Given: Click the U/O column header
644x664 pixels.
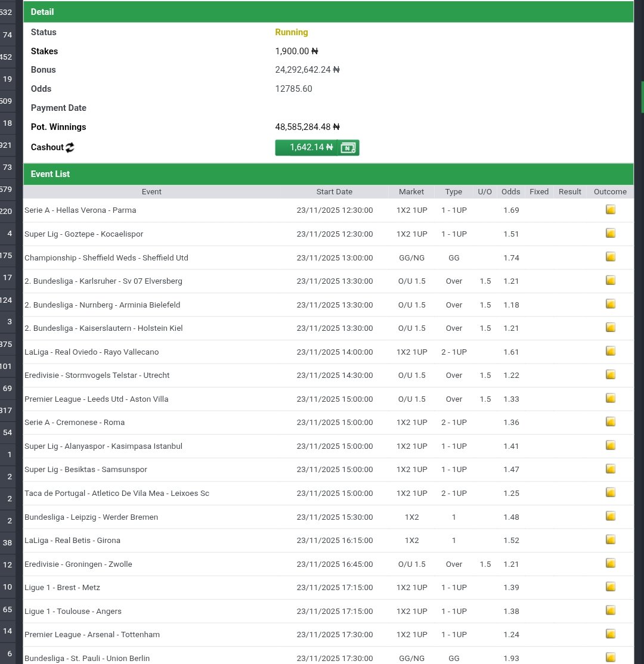Looking at the screenshot, I should point(485,191).
